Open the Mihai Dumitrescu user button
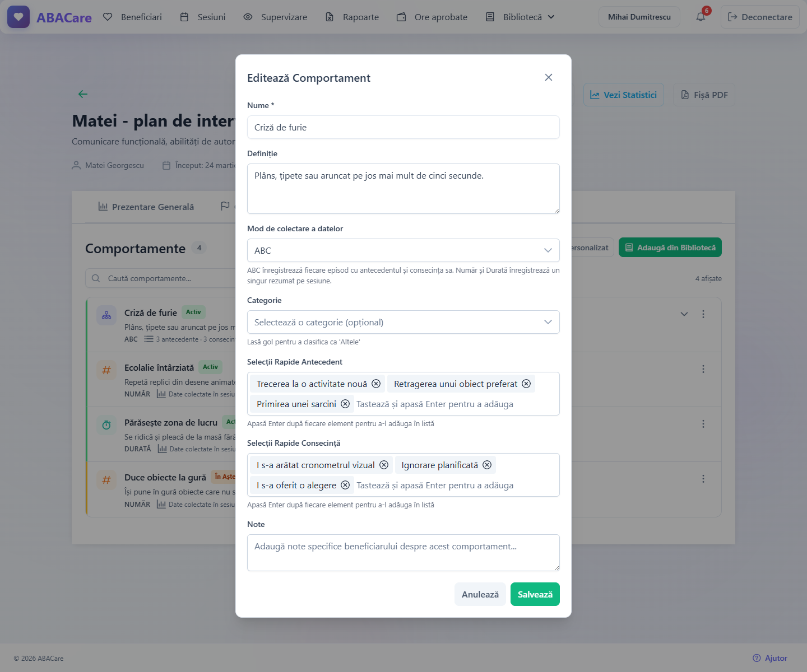This screenshot has height=672, width=807. click(x=639, y=17)
